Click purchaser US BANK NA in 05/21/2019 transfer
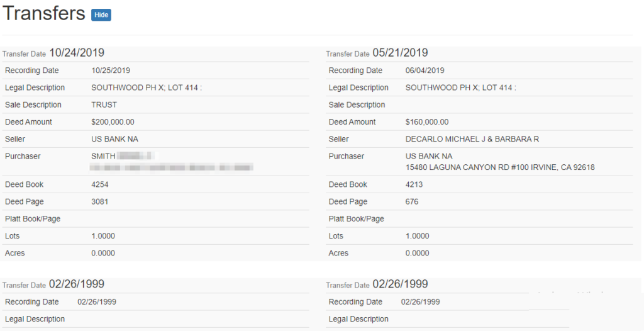This screenshot has height=331, width=644. (428, 156)
